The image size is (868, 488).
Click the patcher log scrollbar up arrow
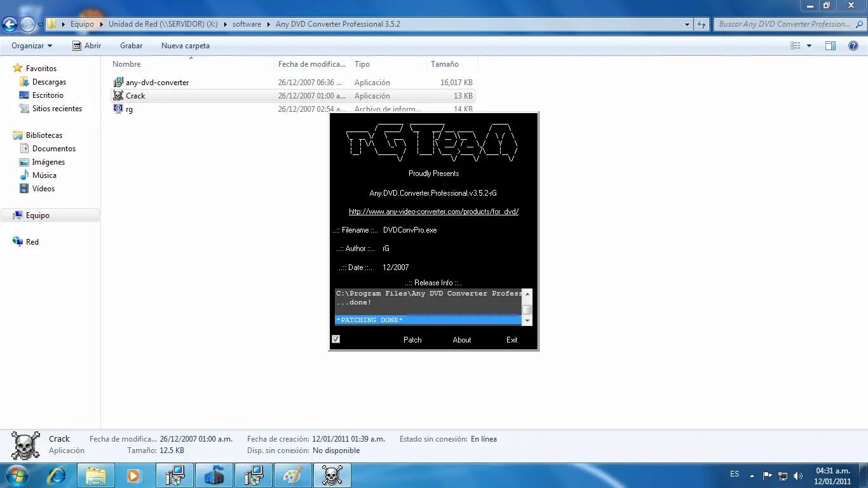pos(527,294)
